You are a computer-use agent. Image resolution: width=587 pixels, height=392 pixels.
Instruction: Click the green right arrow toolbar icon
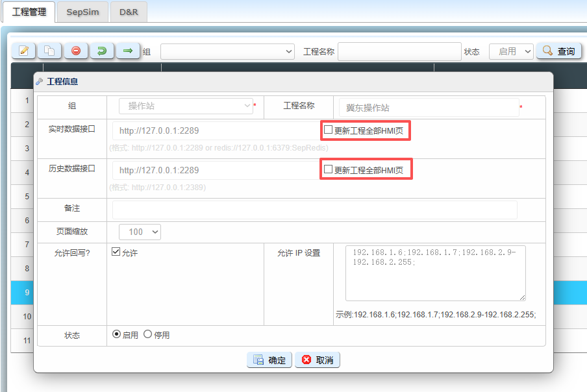tap(128, 51)
